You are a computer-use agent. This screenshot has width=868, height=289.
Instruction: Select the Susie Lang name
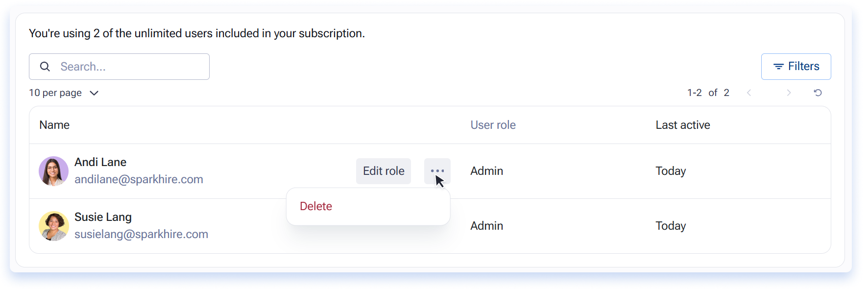(103, 217)
